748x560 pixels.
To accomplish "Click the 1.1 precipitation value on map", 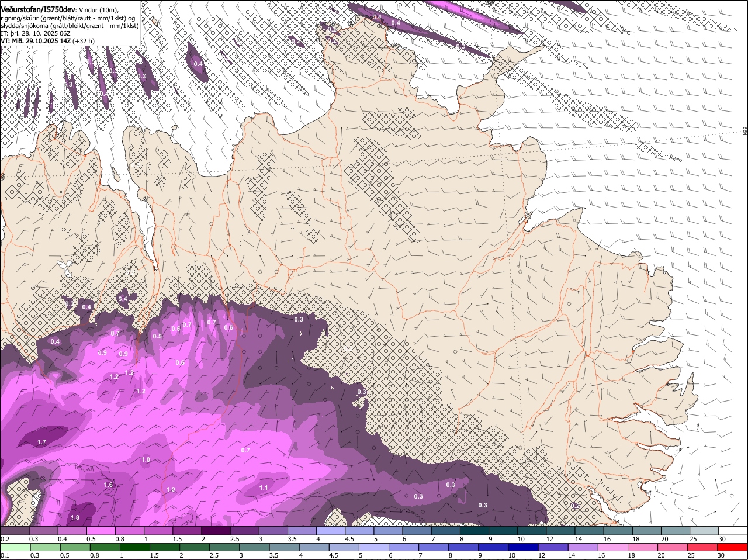I will point(264,488).
